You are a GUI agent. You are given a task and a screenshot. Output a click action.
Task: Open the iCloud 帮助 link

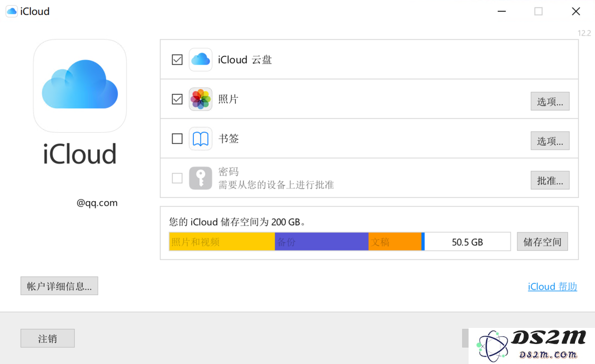pyautogui.click(x=552, y=287)
